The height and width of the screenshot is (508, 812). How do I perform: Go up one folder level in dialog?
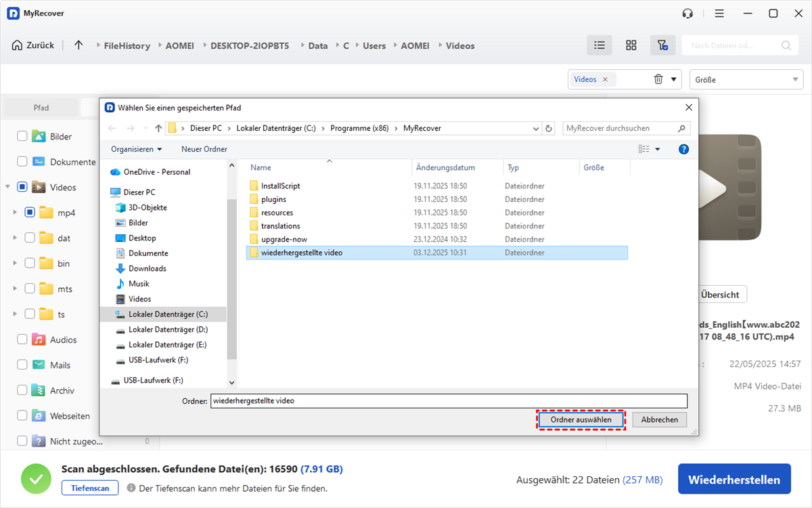tap(158, 128)
